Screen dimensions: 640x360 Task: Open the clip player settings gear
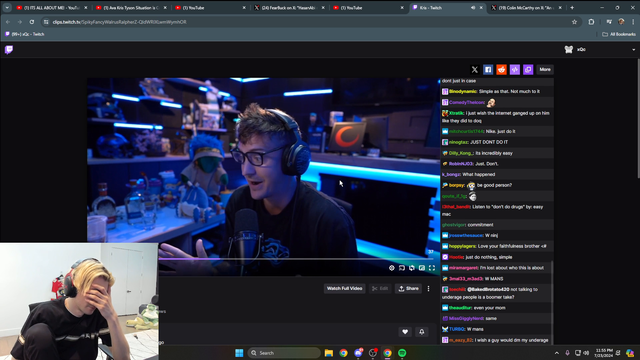[391, 268]
